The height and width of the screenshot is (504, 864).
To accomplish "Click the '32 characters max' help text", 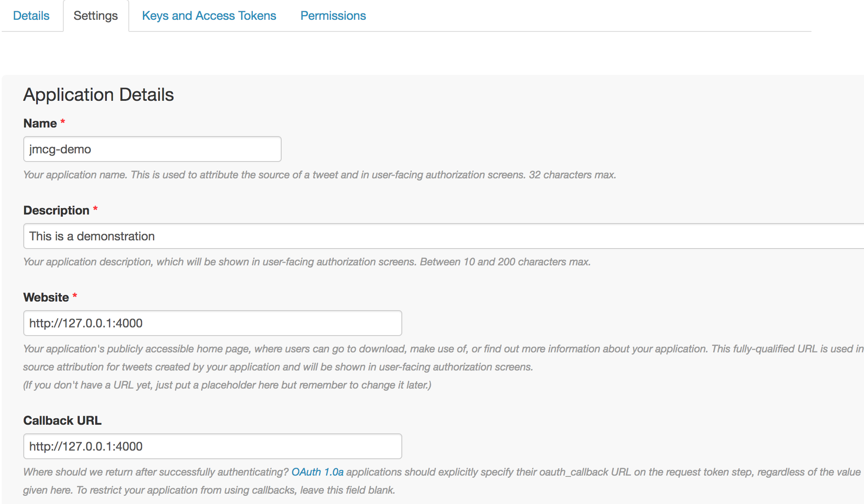I will tap(572, 175).
